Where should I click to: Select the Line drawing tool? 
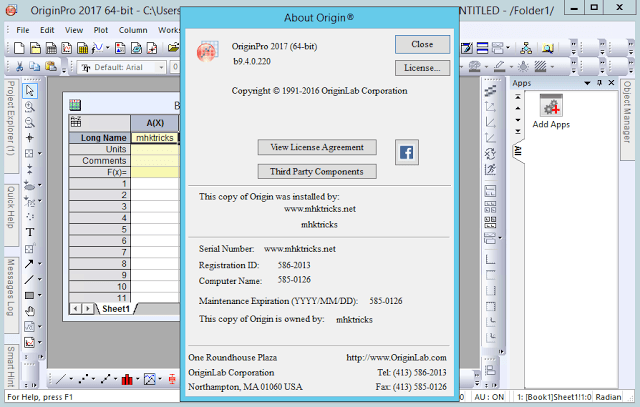(29, 280)
